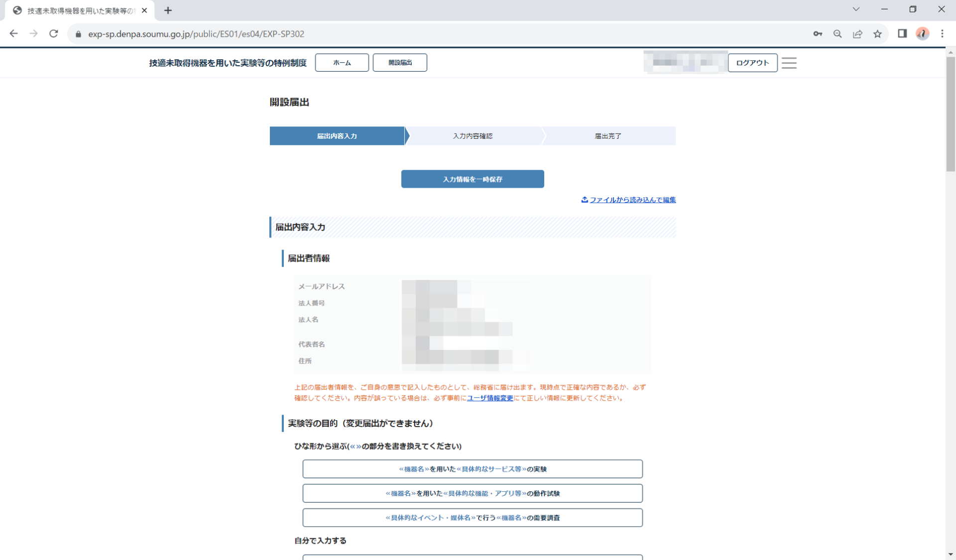This screenshot has height=560, width=956.
Task: Open Chrome three-dot menu
Action: (942, 34)
